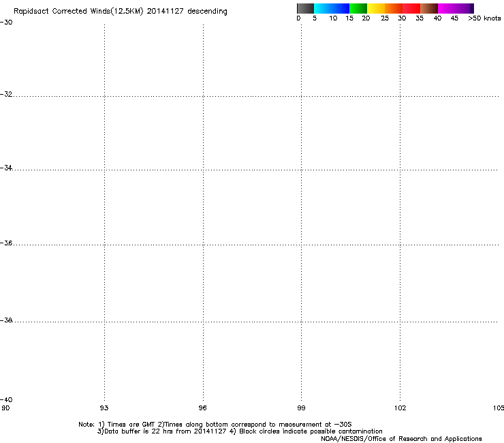Click the 'NOAA/NESDIS/Office of Research and Applications' credit
Image resolution: width=504 pixels, height=443 pixels.
[x=401, y=439]
